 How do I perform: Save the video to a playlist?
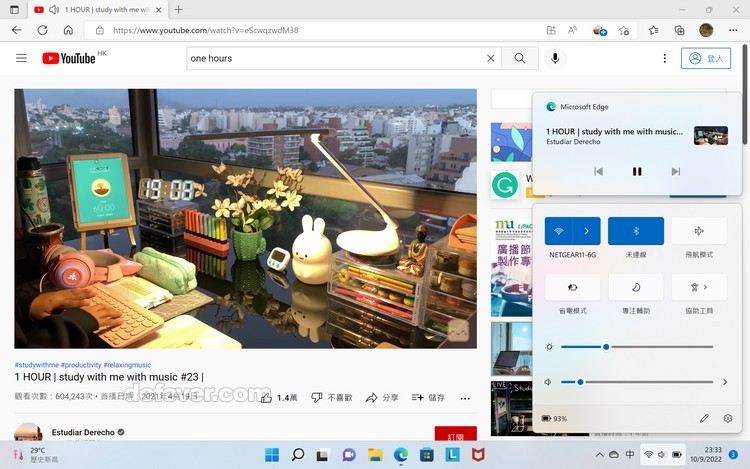[428, 398]
